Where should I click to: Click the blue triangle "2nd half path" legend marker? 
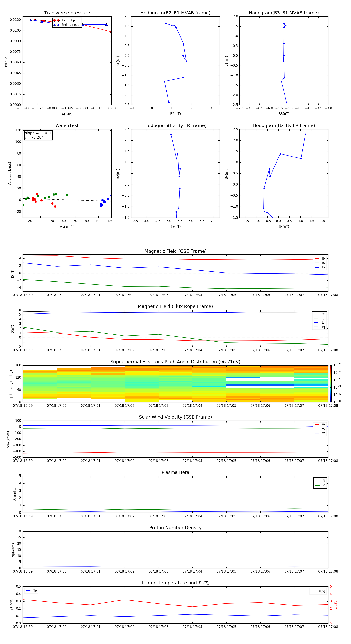[57, 25]
